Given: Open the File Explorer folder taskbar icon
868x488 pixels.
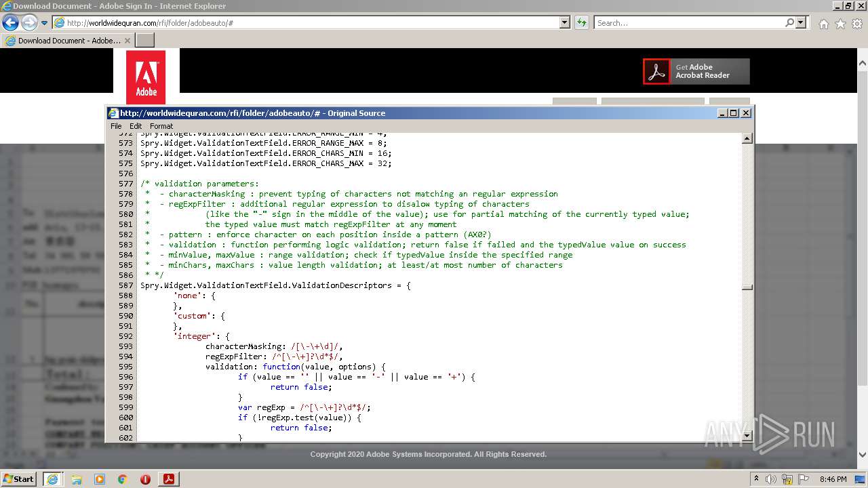Looking at the screenshot, I should [77, 479].
